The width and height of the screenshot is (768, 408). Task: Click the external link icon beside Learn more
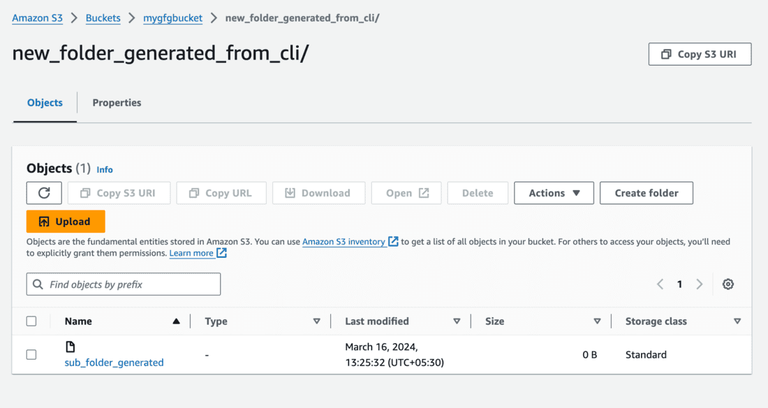pyautogui.click(x=222, y=253)
